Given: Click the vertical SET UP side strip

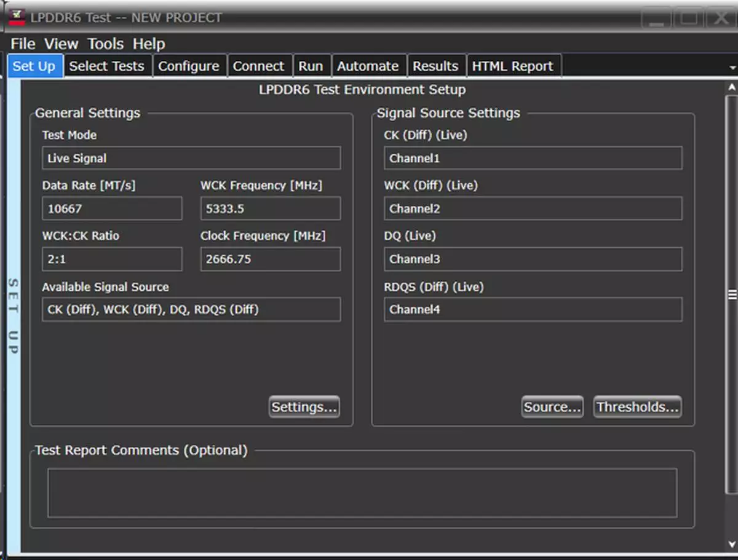Looking at the screenshot, I should [x=13, y=315].
